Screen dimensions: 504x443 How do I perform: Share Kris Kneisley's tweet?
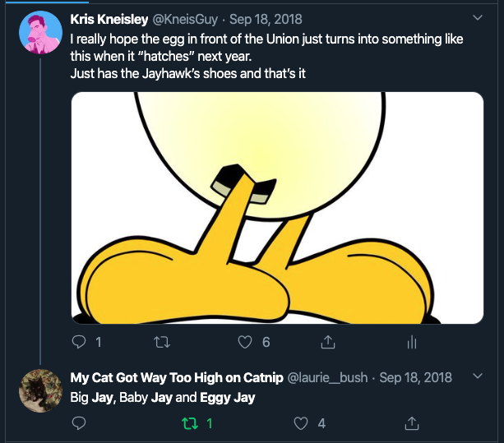coord(327,342)
